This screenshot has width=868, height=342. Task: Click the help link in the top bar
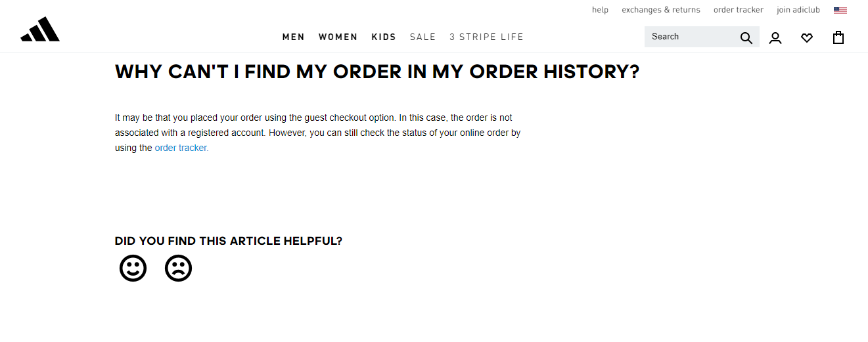600,10
